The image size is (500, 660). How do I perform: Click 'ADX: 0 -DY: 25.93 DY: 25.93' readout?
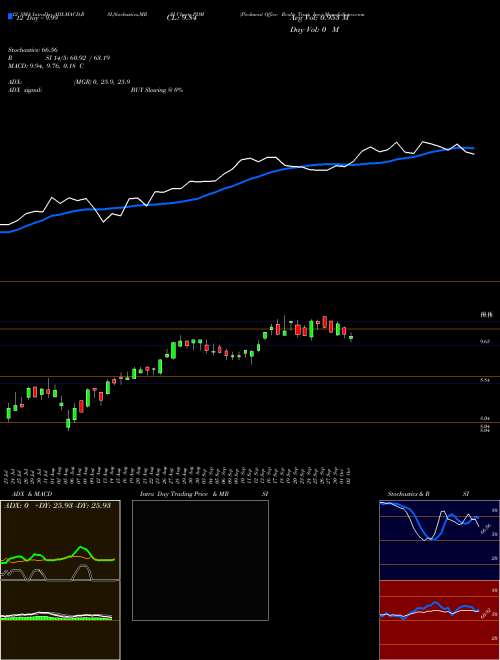click(57, 505)
